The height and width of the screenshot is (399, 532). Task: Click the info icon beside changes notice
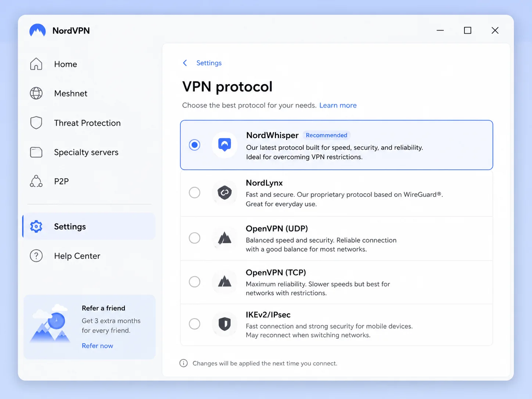[x=183, y=363]
